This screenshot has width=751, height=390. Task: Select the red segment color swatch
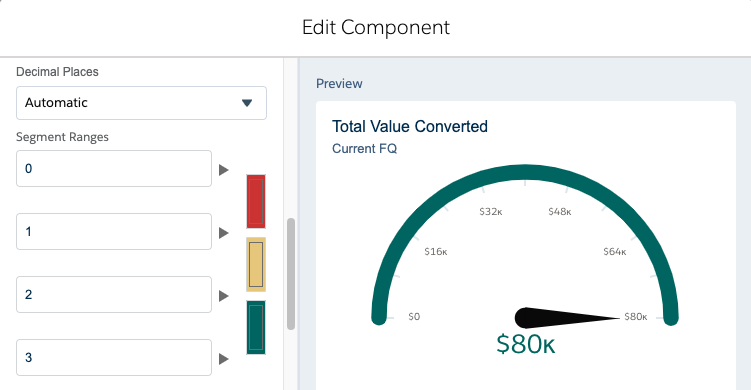point(256,201)
